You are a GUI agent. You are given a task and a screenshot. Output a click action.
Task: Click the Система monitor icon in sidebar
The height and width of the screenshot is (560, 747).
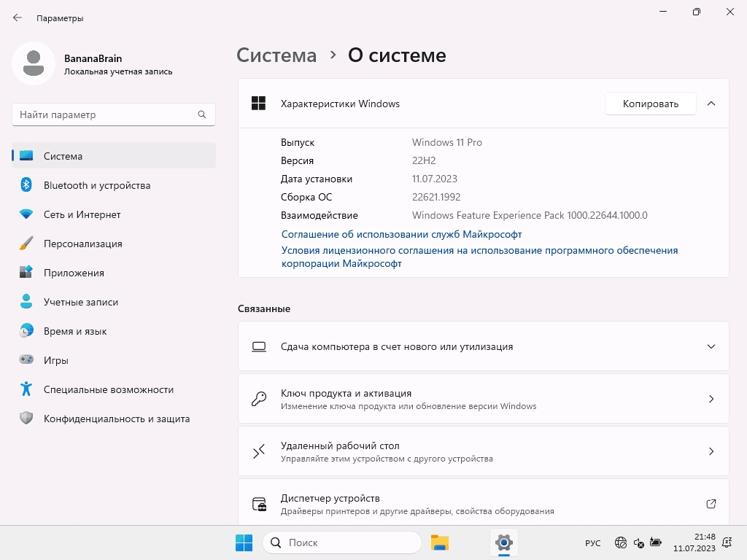pos(26,156)
